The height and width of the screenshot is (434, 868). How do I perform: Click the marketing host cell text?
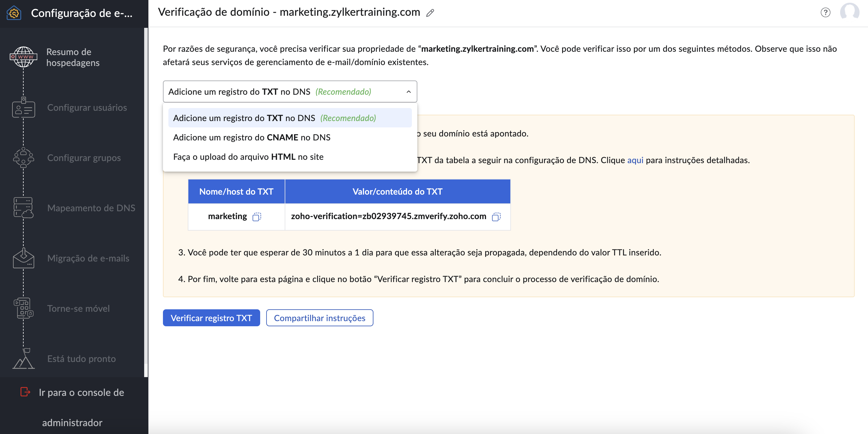[x=227, y=216]
